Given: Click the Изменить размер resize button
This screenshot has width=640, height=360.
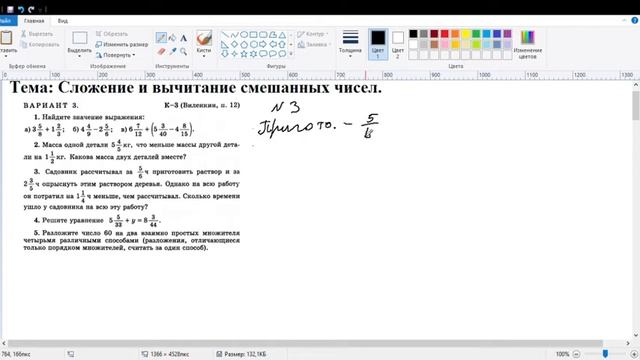Looking at the screenshot, I should click(x=122, y=44).
